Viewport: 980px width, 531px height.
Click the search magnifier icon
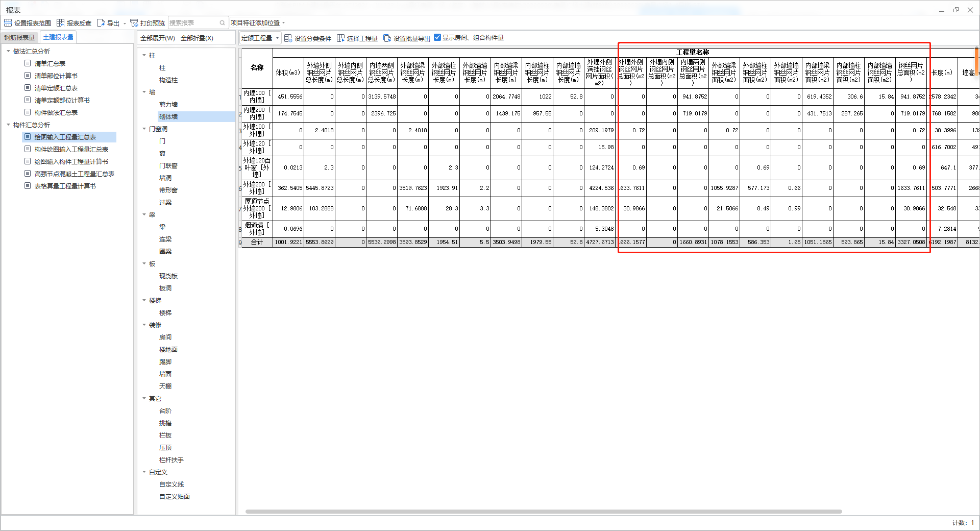click(222, 23)
